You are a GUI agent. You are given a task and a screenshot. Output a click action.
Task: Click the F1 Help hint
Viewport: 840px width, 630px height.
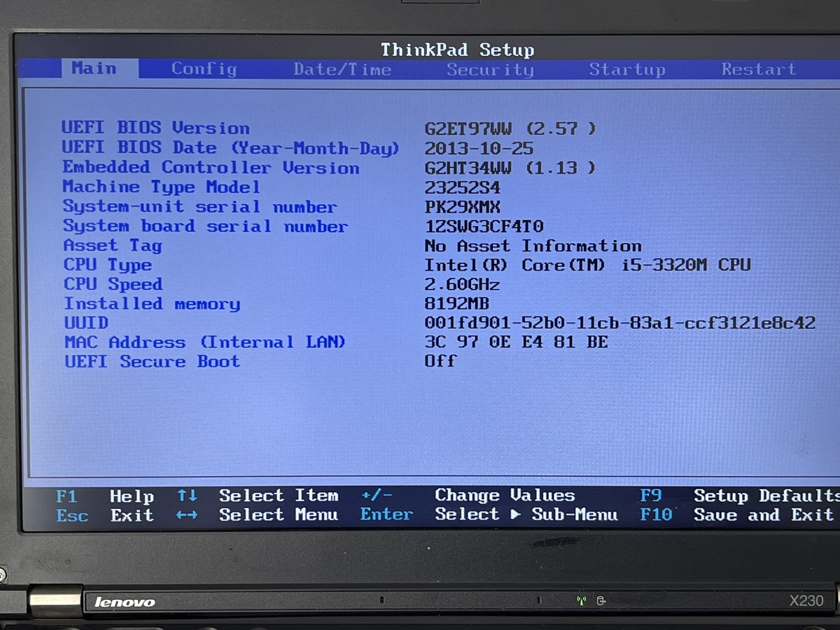tap(105, 496)
